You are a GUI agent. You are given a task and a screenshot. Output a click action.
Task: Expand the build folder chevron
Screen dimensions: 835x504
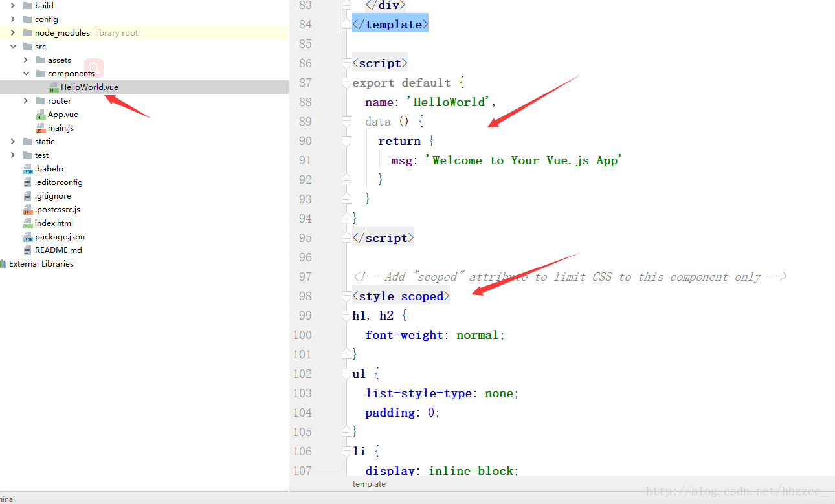point(13,6)
